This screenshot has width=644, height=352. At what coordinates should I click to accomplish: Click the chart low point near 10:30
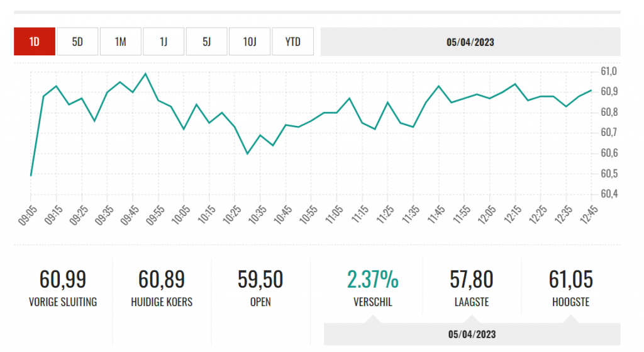247,154
